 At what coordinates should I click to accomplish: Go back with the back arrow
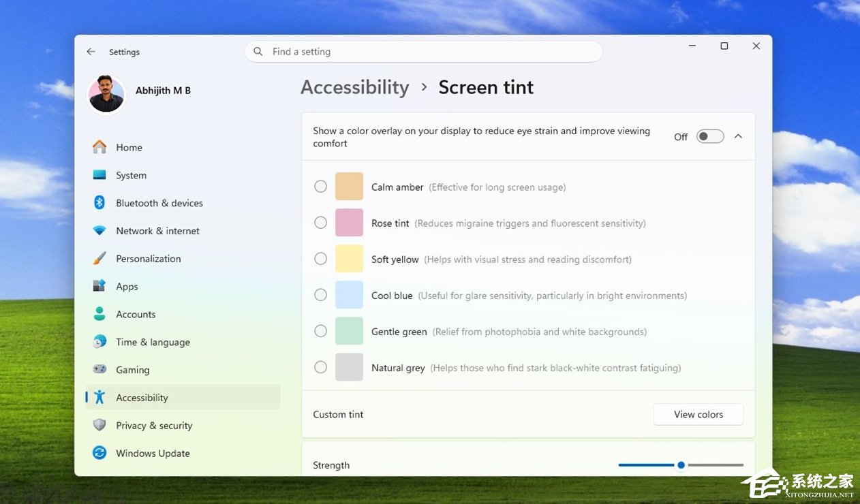point(91,52)
